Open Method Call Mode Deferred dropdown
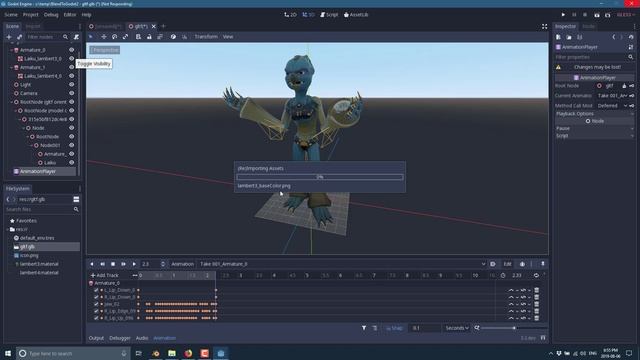 pyautogui.click(x=612, y=106)
